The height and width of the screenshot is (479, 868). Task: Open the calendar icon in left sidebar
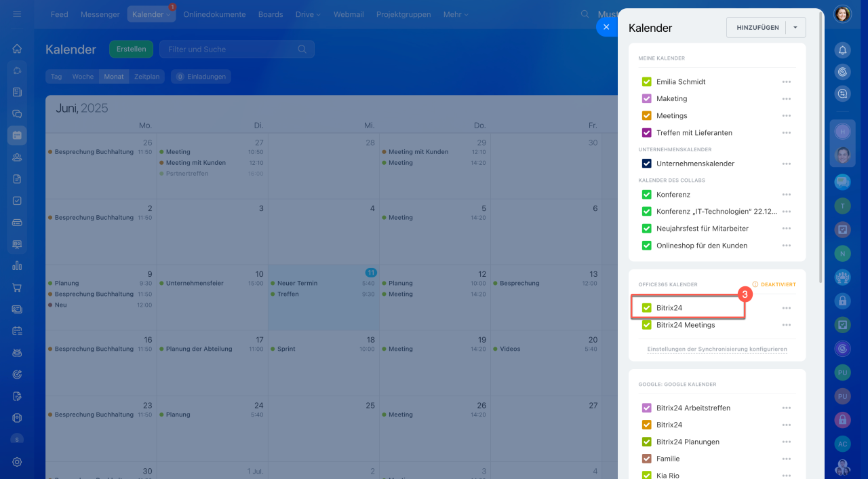[x=17, y=136]
